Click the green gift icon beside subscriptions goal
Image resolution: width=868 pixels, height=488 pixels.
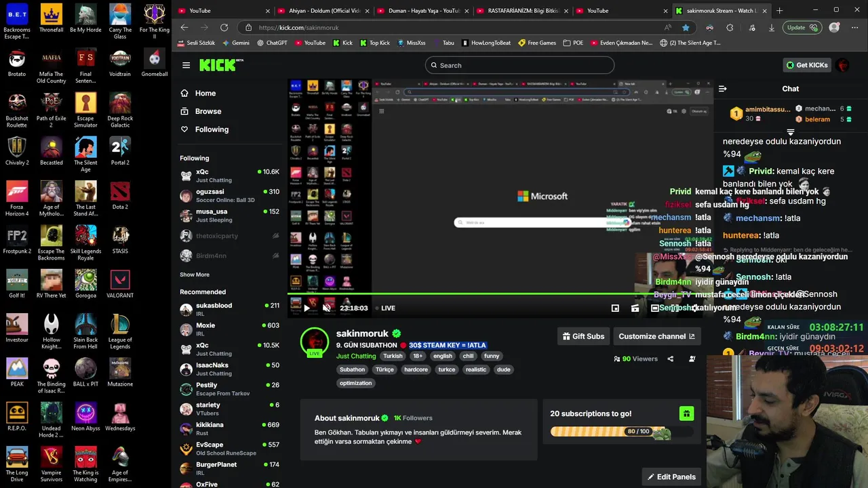click(686, 413)
